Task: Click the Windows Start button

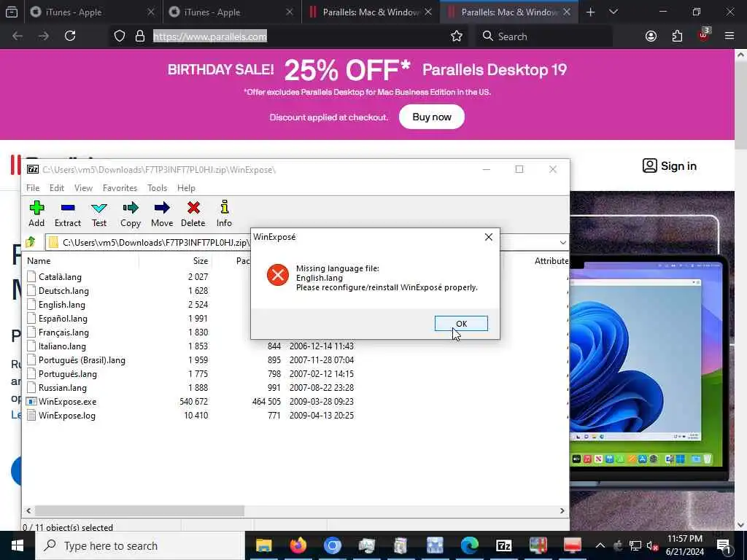Action: point(18,545)
